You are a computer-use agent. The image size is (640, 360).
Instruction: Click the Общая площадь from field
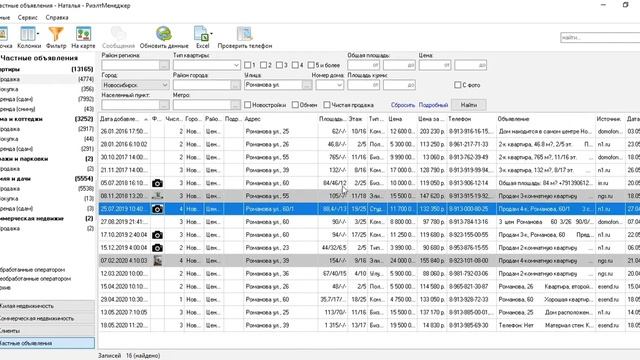point(364,65)
